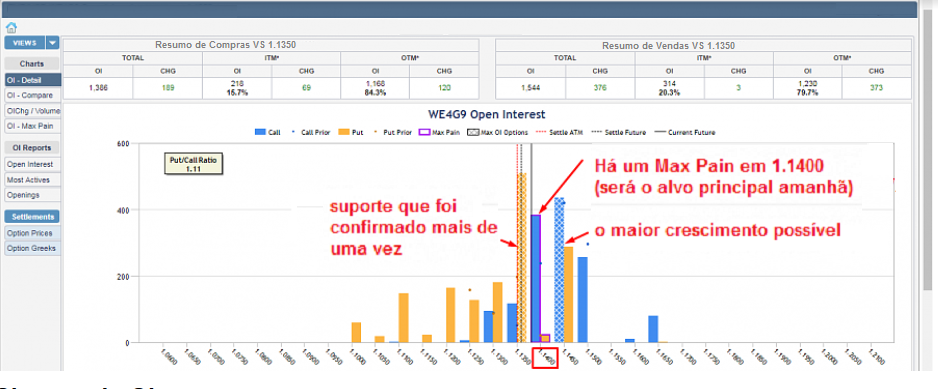Open the Open Interest report
The height and width of the screenshot is (389, 938).
pos(32,164)
